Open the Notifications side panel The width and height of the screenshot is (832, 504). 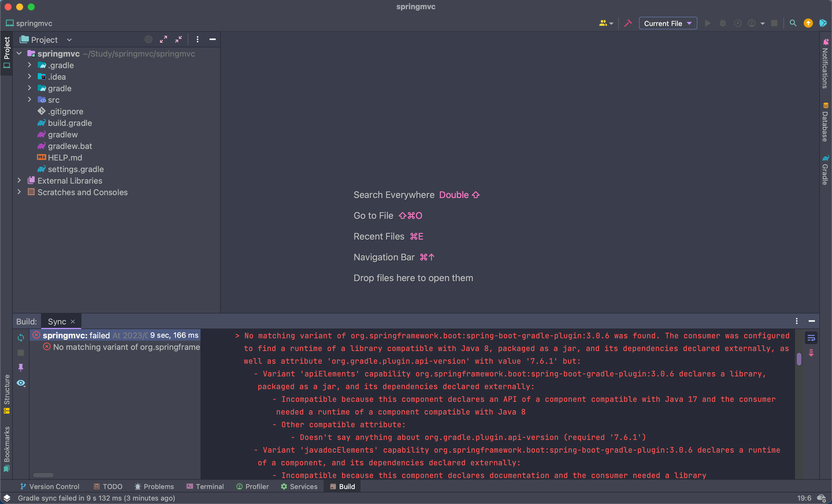[825, 64]
